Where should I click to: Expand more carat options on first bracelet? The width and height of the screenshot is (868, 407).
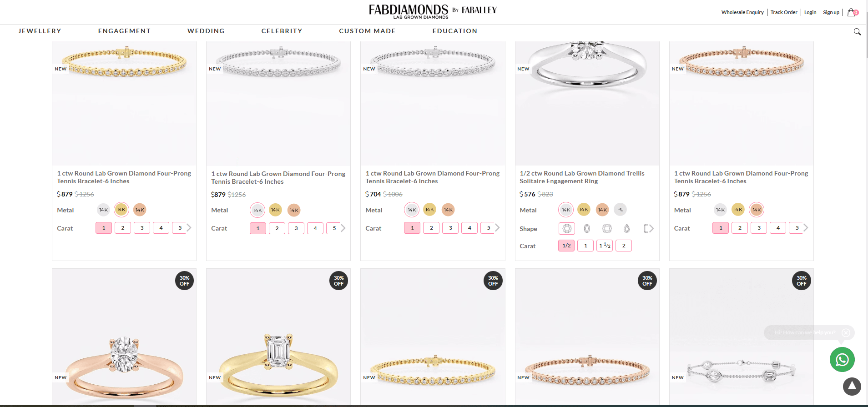click(x=189, y=228)
